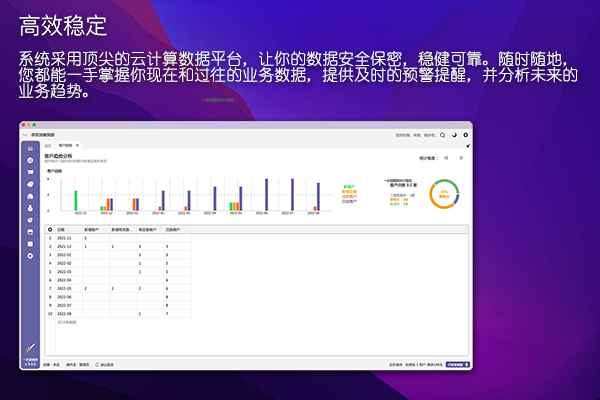Image resolution: width=600 pixels, height=400 pixels.
Task: Open the compass dashboard icon in sidebar
Action: [30, 160]
